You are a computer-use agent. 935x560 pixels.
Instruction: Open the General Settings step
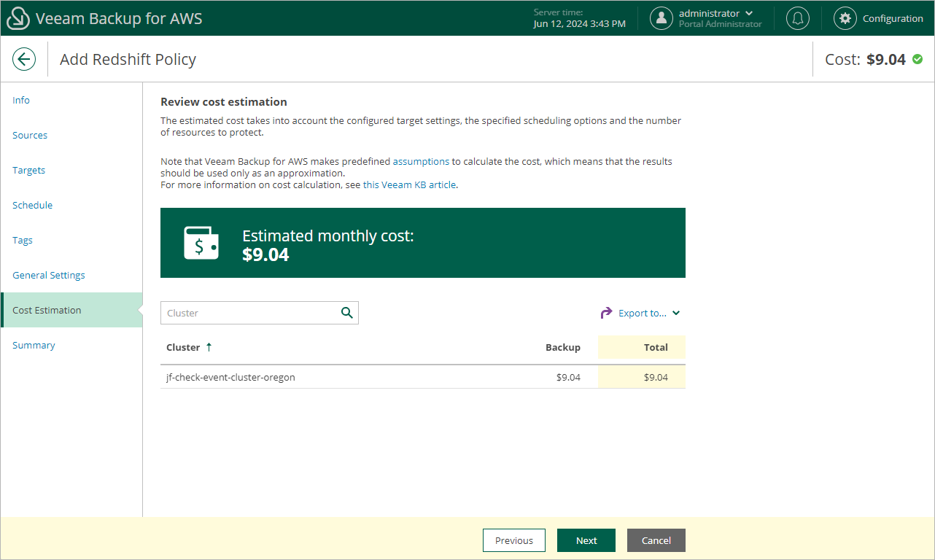pyautogui.click(x=49, y=275)
